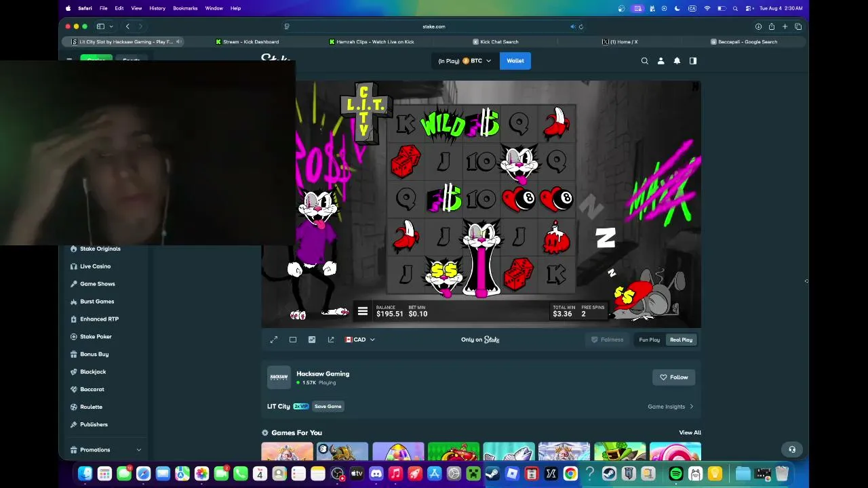The image size is (868, 488).
Task: Open the notifications bell
Action: (677, 61)
